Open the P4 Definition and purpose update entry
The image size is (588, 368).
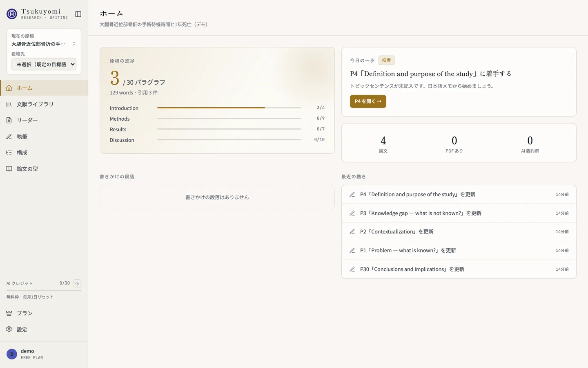click(459, 194)
